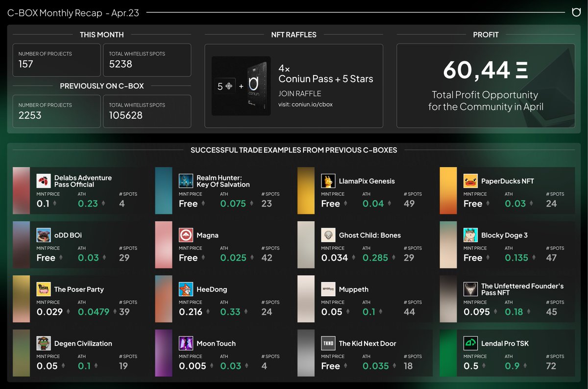
Task: Click the Lendal Pro TSK green icon
Action: pos(470,343)
